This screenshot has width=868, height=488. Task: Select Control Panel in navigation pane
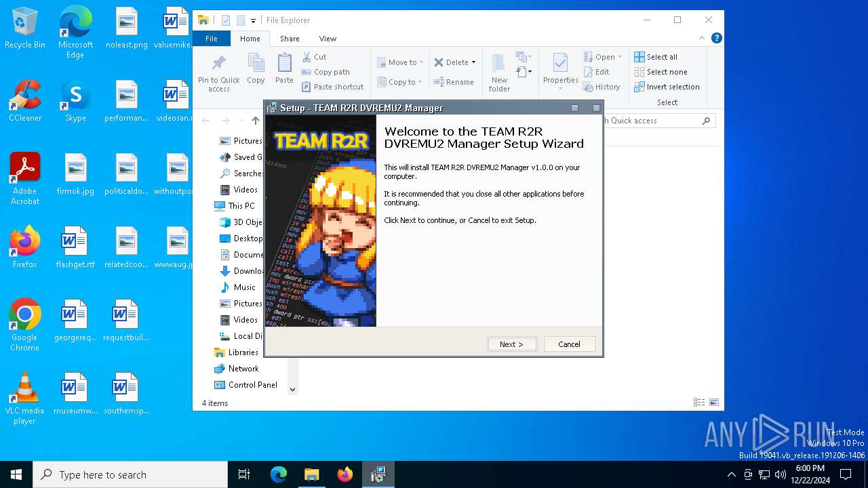[245, 385]
